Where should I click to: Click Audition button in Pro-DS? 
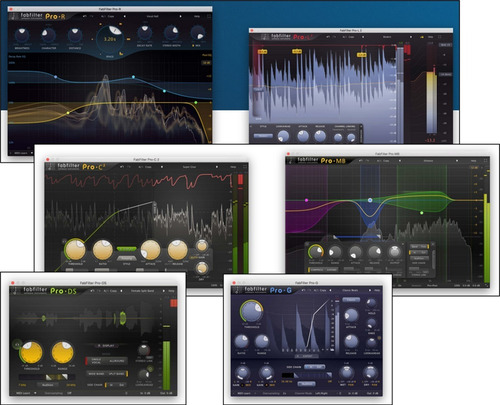tap(48, 385)
